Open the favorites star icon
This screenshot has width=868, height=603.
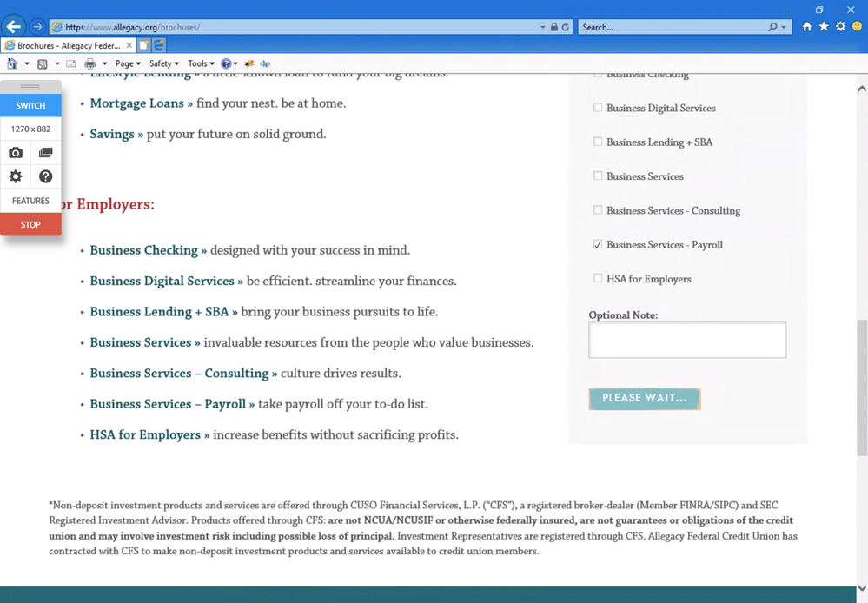pyautogui.click(x=824, y=27)
